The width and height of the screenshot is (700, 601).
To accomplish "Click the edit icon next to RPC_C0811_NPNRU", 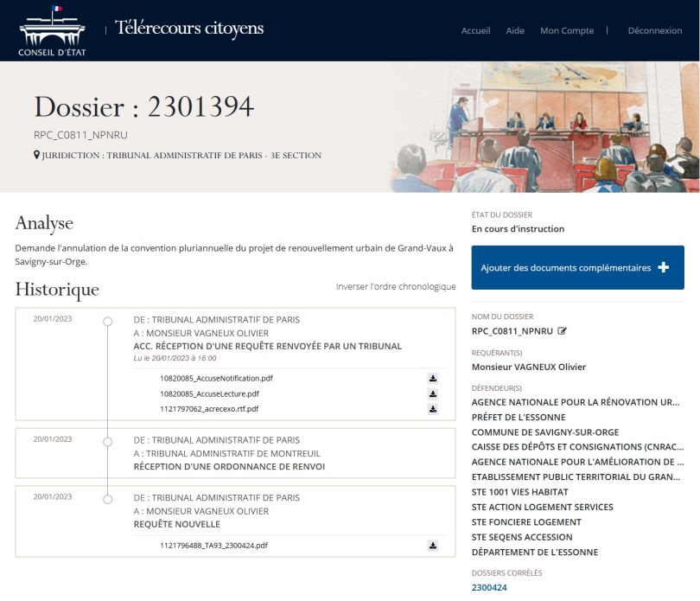I will (563, 331).
